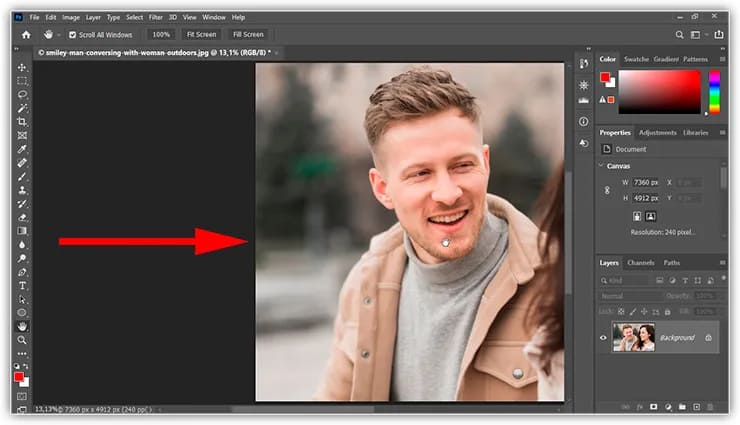The height and width of the screenshot is (425, 740).
Task: Toggle layer filtering on/off switch
Action: pyautogui.click(x=723, y=278)
